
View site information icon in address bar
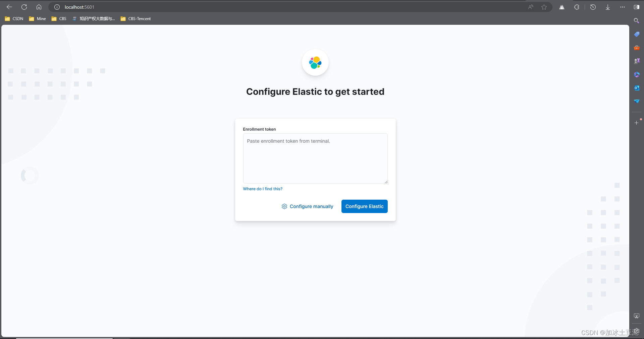click(x=57, y=7)
